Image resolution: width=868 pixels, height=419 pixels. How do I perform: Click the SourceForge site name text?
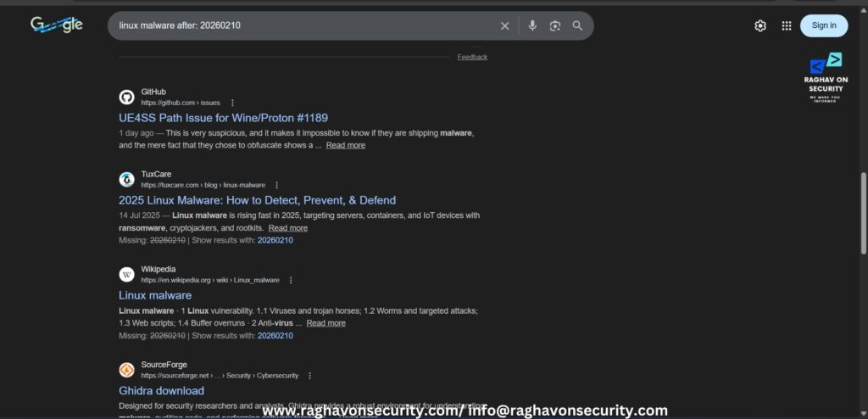[x=164, y=365]
